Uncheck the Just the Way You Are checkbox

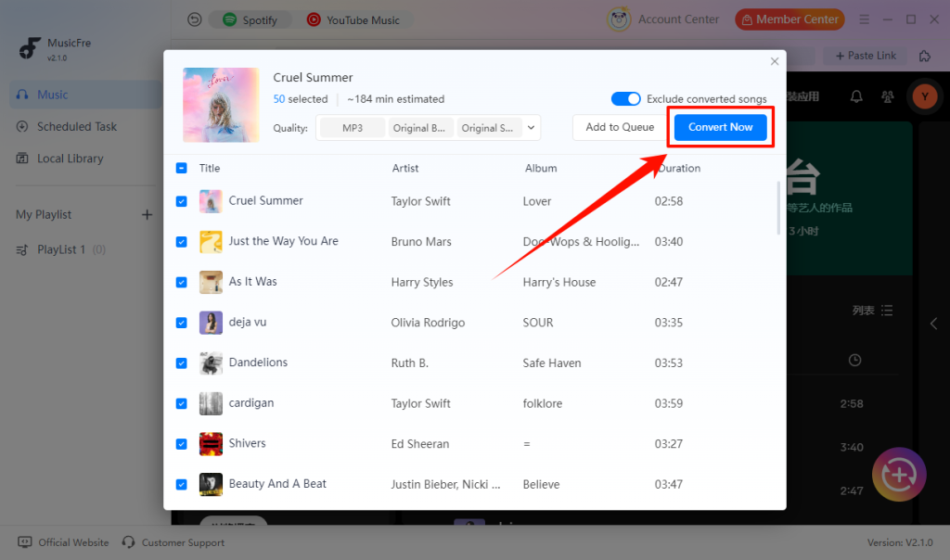point(181,242)
